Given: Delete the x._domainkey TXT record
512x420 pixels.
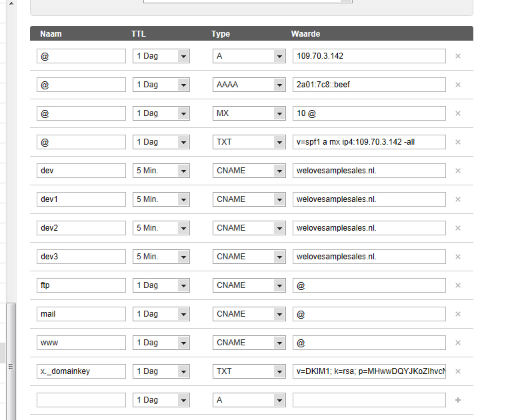Looking at the screenshot, I should 458,371.
